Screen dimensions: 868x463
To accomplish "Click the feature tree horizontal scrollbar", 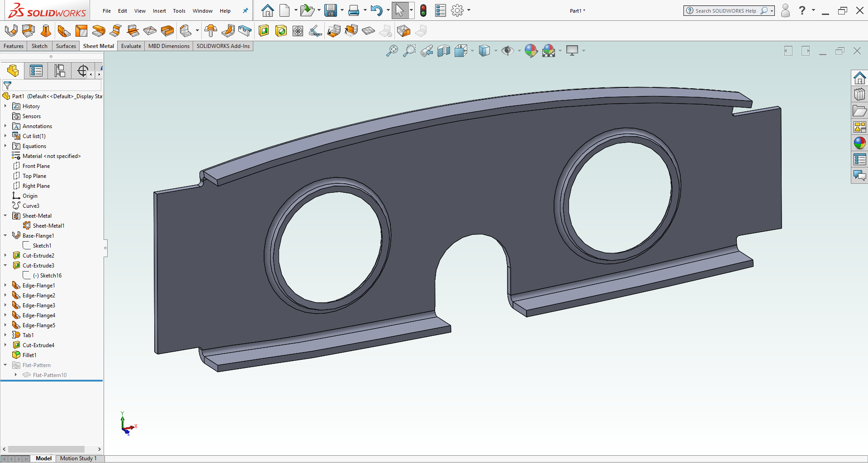I will (46, 449).
